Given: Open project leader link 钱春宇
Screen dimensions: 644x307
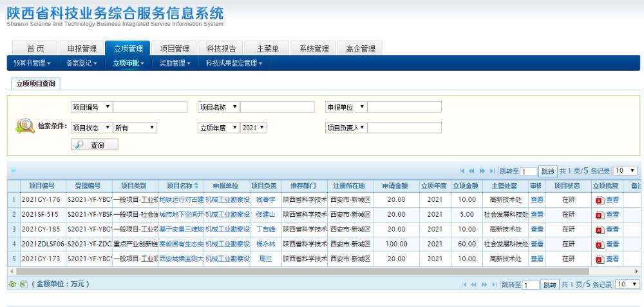Looking at the screenshot, I should click(x=265, y=200).
